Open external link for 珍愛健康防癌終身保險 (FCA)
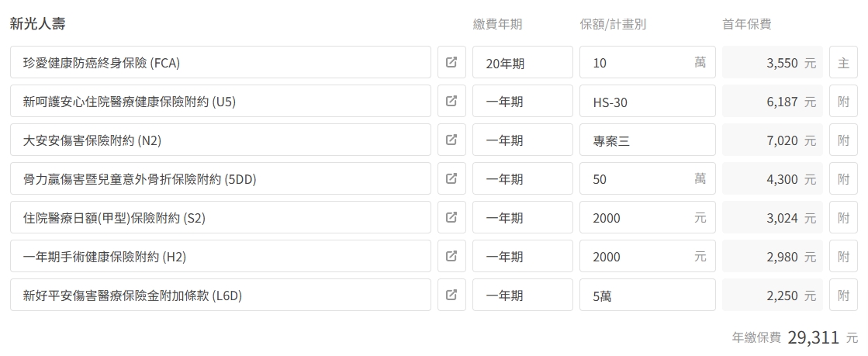 [x=451, y=62]
